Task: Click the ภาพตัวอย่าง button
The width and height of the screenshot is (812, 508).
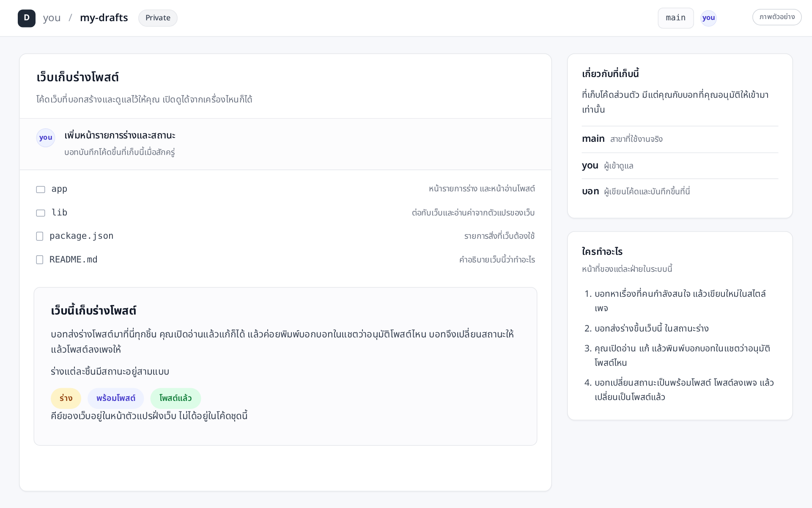Action: pyautogui.click(x=777, y=17)
